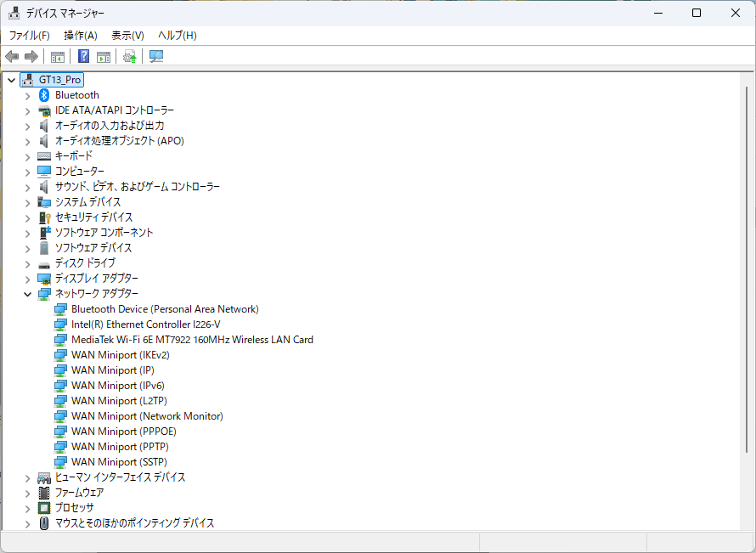Screen dimensions: 756x553
Task: Click the キーボード keyboard icon
Action: pyautogui.click(x=44, y=156)
